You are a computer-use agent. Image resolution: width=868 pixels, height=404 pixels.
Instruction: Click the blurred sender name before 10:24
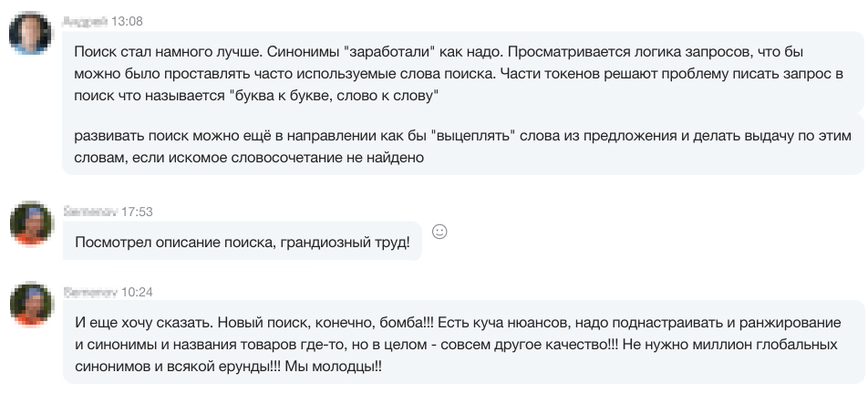pos(90,292)
